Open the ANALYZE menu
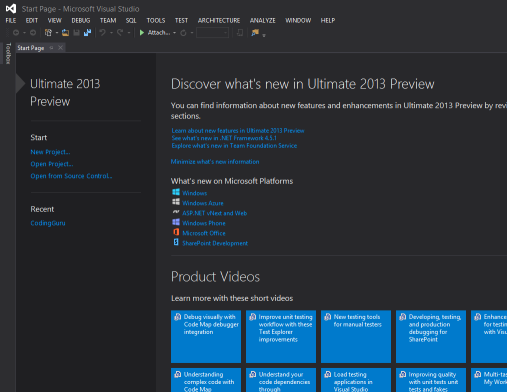Viewport: 507px width, 392px height. click(x=263, y=21)
